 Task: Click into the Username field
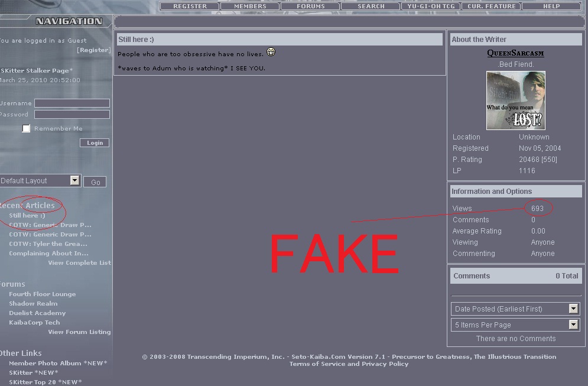72,103
